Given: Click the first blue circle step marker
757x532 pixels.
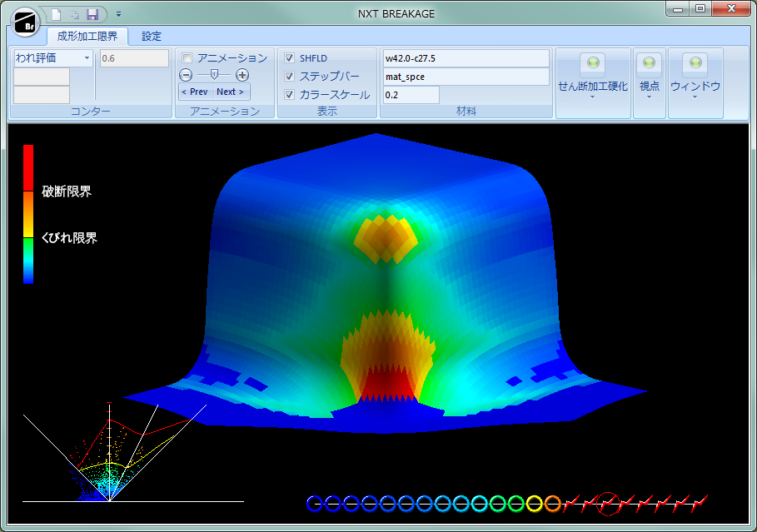Looking at the screenshot, I should (x=314, y=503).
